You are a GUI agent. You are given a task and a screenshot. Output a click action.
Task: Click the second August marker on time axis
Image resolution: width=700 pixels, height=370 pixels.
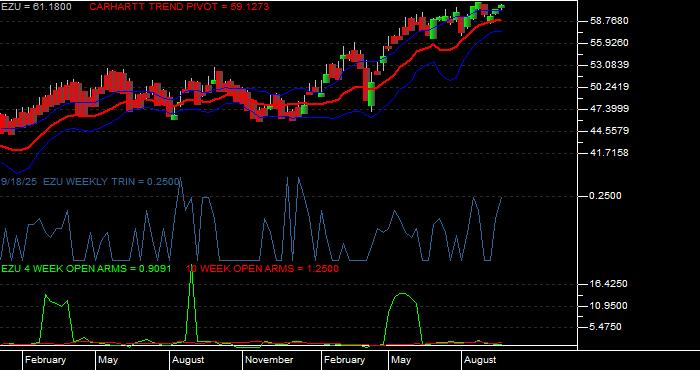click(480, 360)
